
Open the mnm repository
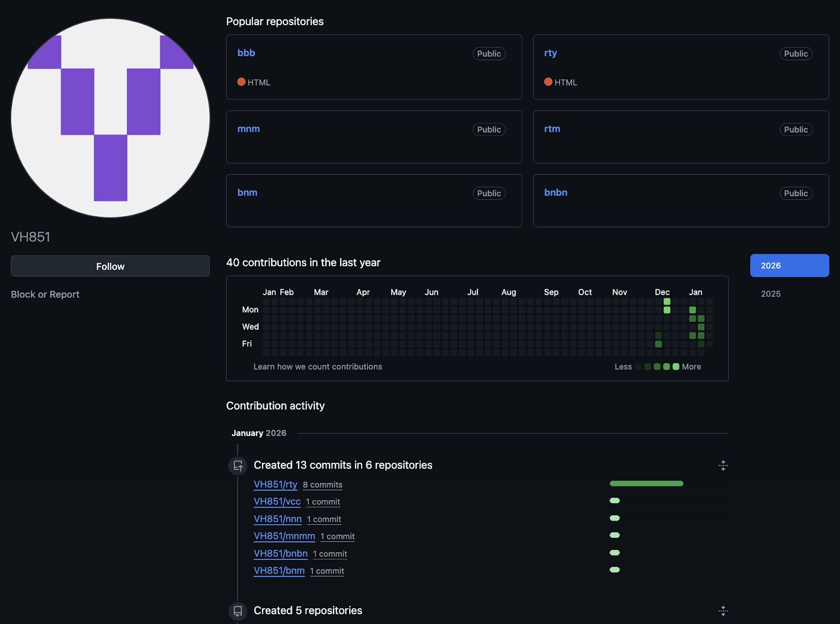(x=248, y=129)
